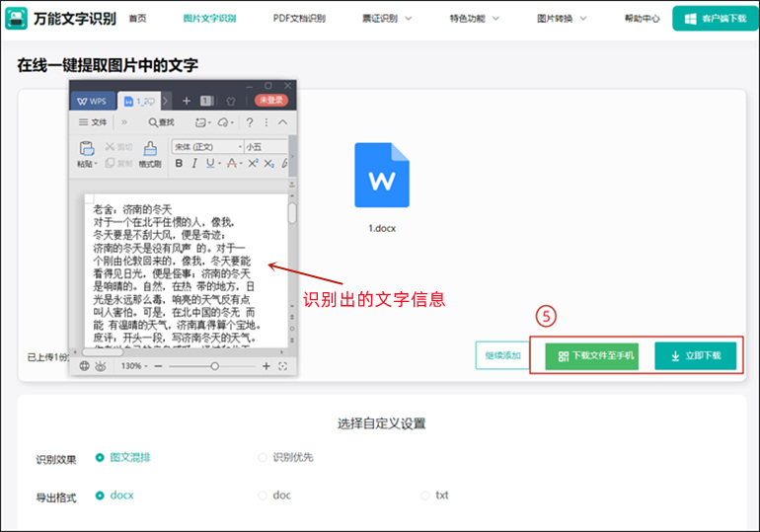Open the WPS help question mark icon
The image size is (760, 532).
[250, 122]
